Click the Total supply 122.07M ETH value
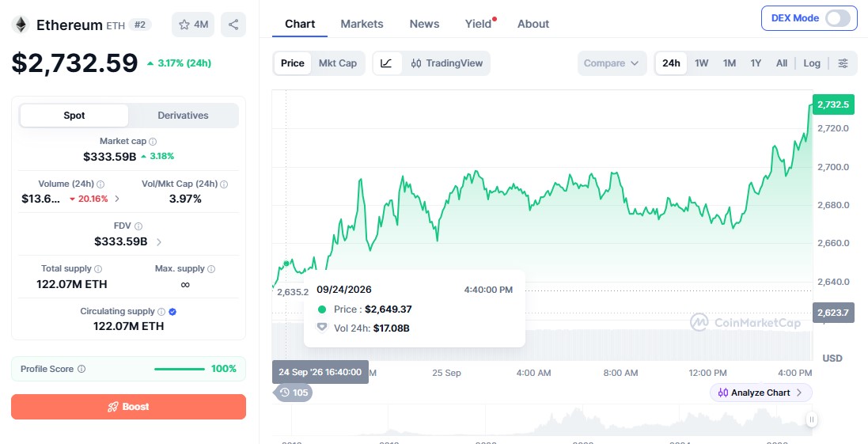The height and width of the screenshot is (444, 868). [x=72, y=285]
